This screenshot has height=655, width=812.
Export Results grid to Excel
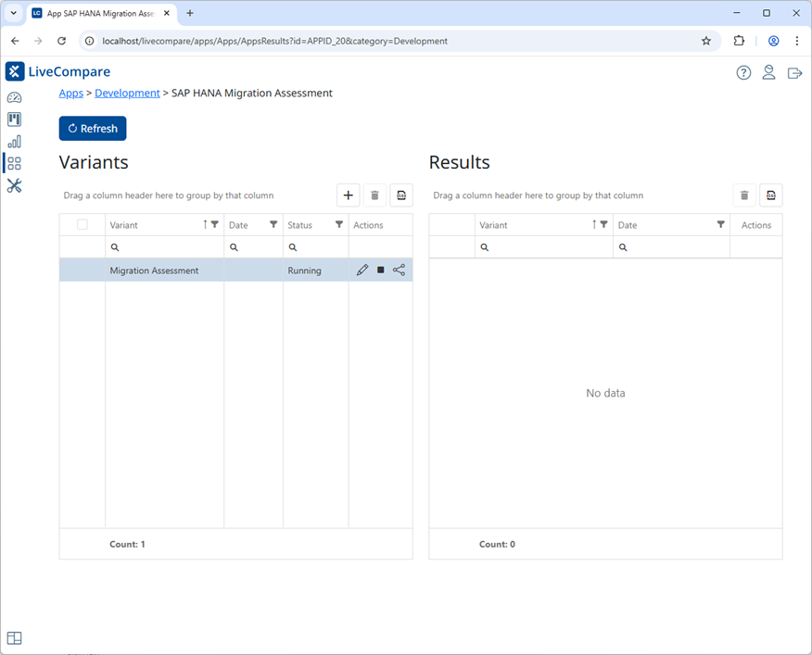point(771,195)
